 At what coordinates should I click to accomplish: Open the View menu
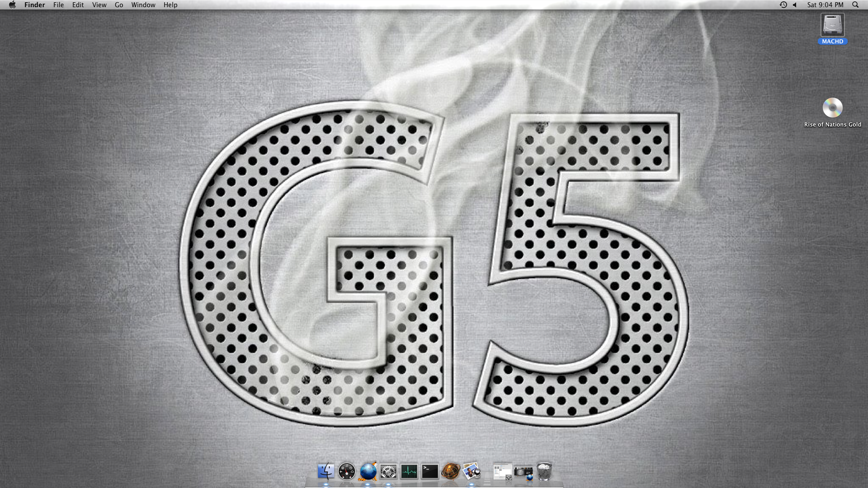coord(99,5)
